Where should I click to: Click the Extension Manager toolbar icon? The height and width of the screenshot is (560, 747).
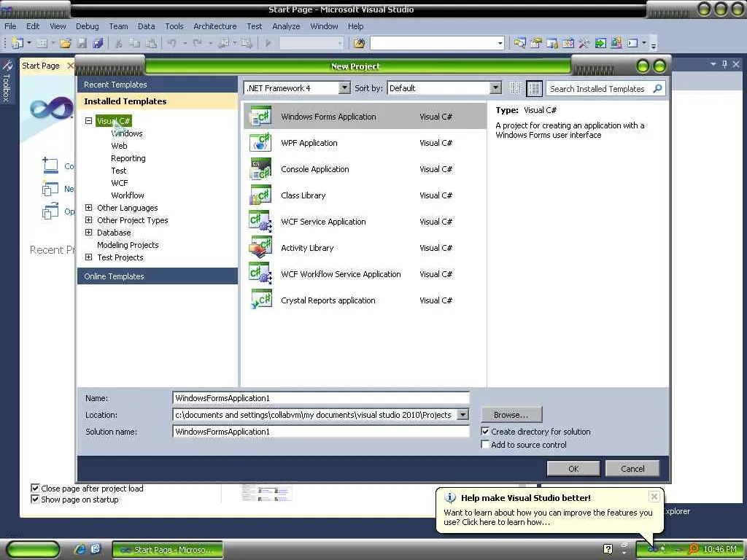[x=616, y=43]
